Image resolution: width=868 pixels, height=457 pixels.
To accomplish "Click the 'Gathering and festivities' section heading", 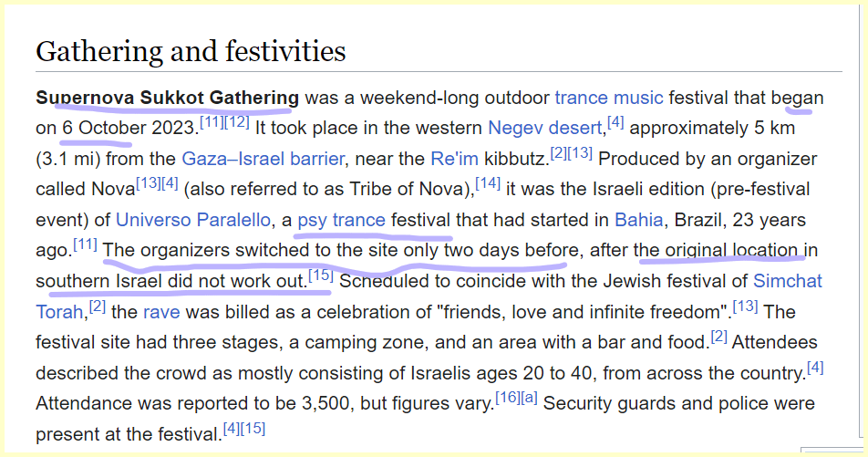I will [x=191, y=50].
